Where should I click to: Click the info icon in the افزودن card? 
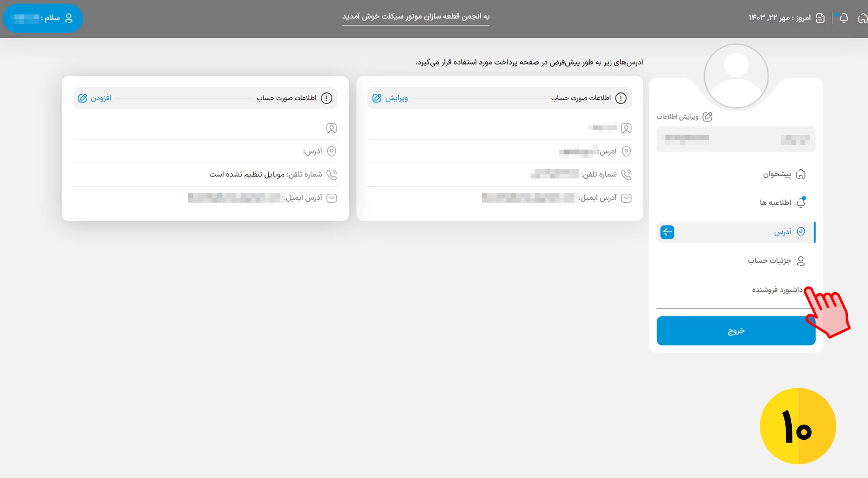(326, 98)
